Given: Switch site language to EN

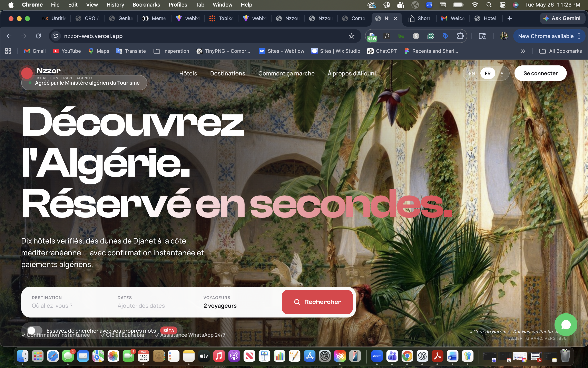Looking at the screenshot, I should pyautogui.click(x=472, y=74).
